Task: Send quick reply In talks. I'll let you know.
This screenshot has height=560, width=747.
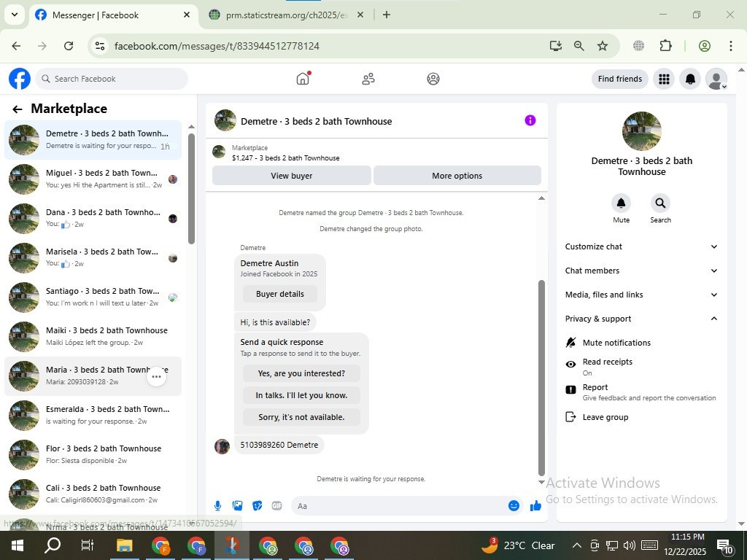Action: 301,395
